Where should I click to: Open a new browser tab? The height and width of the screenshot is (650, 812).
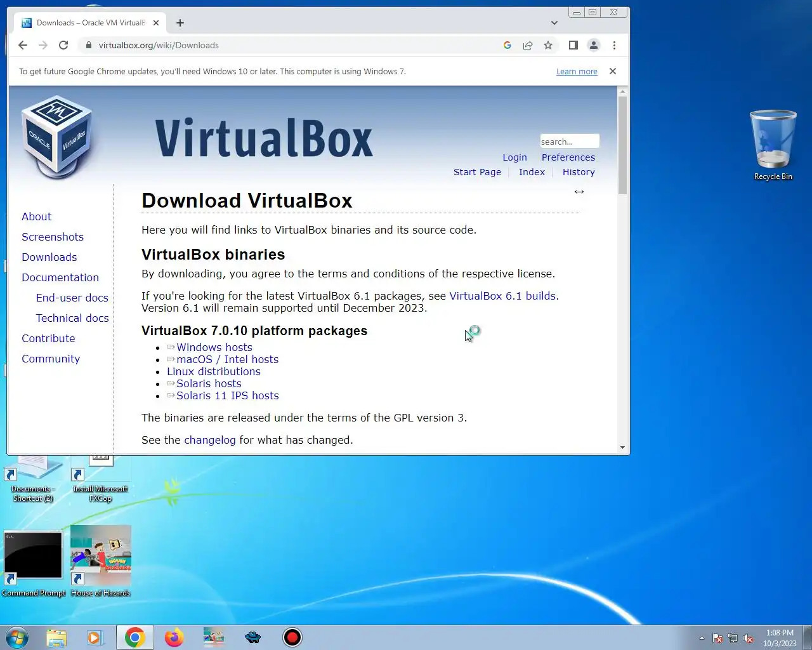click(180, 23)
